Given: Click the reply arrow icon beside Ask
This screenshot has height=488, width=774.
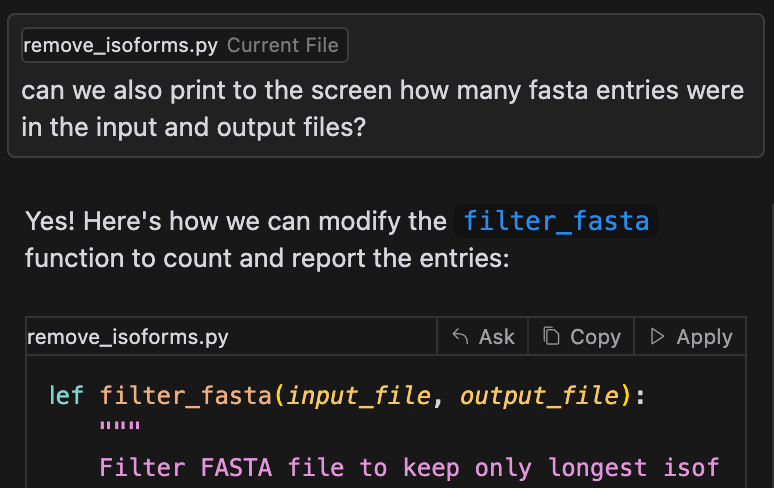Looking at the screenshot, I should (461, 337).
